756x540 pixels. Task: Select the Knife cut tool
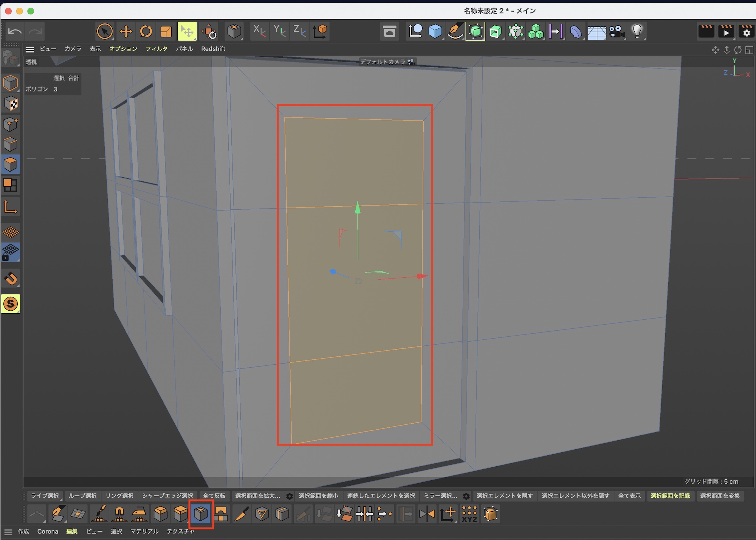click(242, 514)
